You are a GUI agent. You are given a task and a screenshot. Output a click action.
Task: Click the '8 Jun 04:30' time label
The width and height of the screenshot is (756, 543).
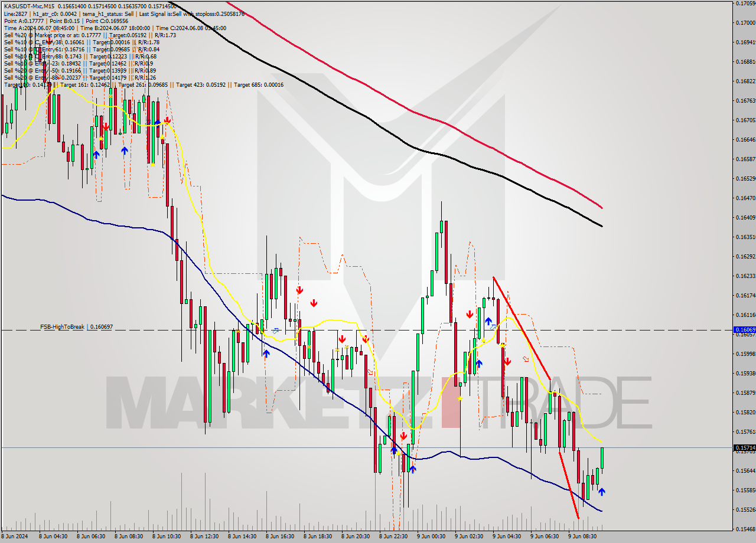tap(52, 537)
